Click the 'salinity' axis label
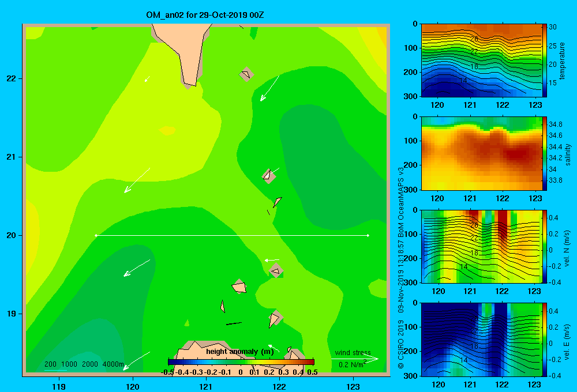 (x=568, y=154)
